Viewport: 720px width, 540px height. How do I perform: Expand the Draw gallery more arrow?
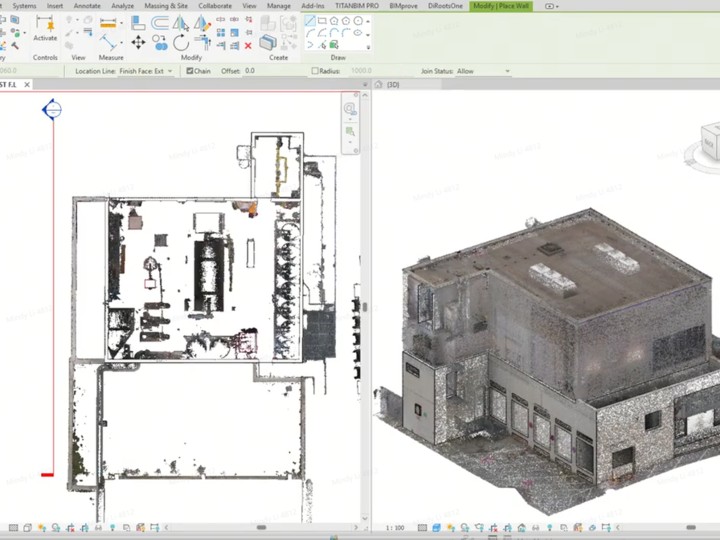(x=368, y=47)
